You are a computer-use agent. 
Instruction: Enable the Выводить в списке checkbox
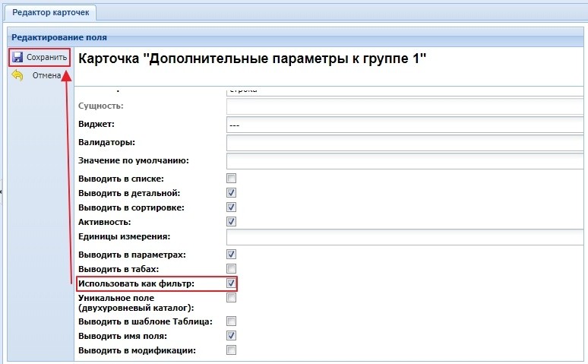coord(232,179)
